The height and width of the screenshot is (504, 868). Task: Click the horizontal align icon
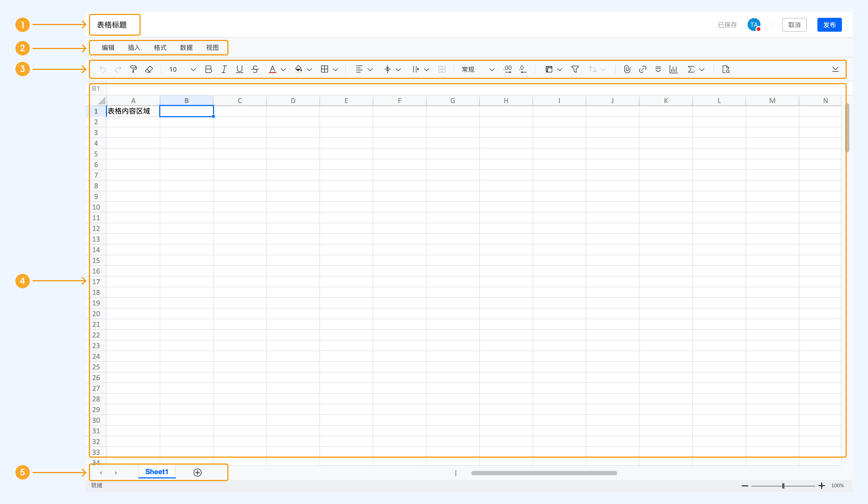pyautogui.click(x=359, y=69)
